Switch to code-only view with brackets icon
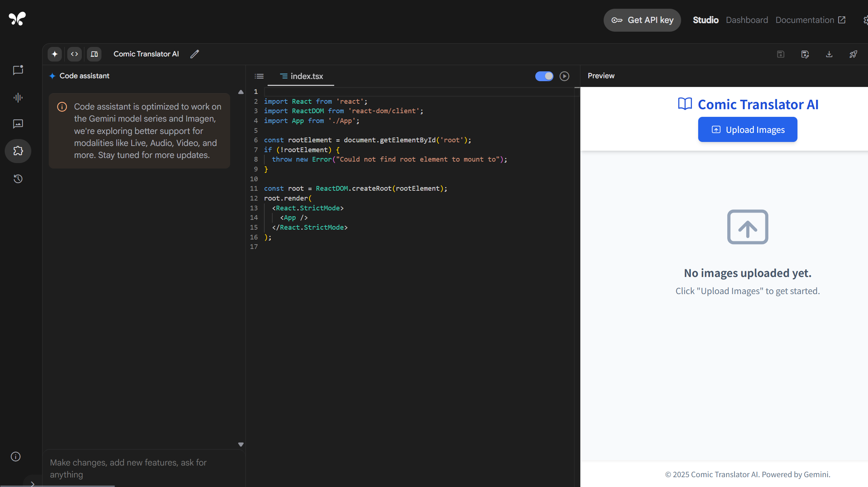 (x=75, y=54)
